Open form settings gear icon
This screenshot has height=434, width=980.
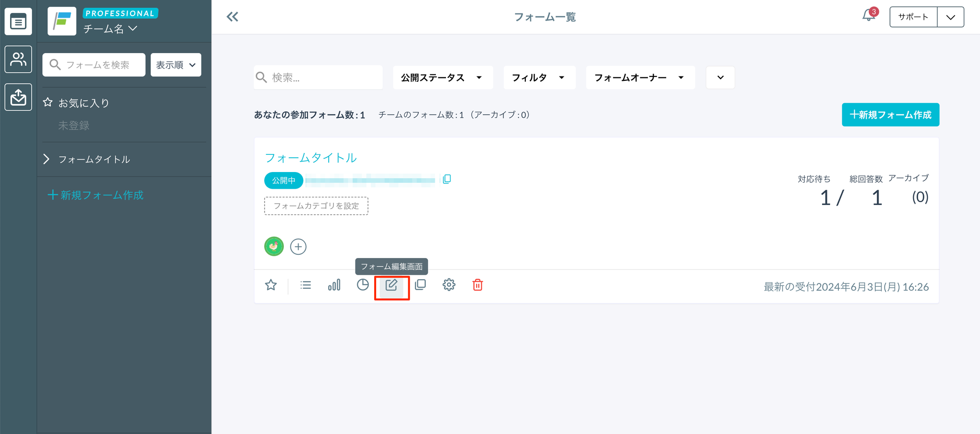pyautogui.click(x=449, y=285)
